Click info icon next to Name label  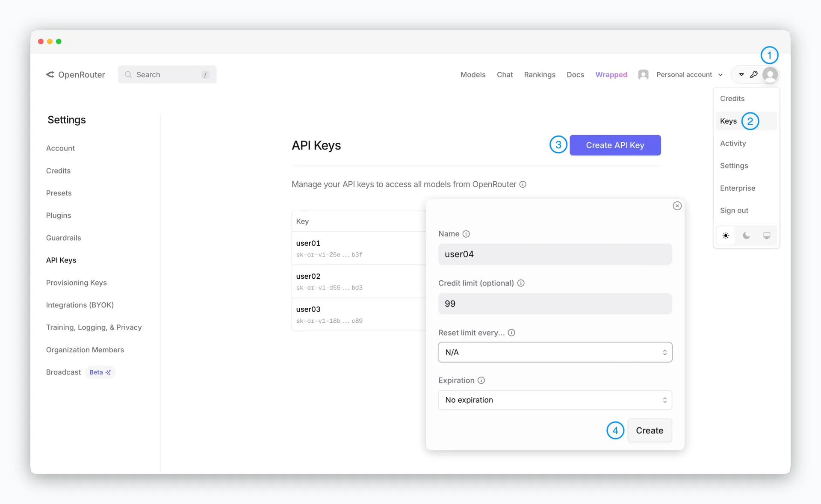click(x=466, y=234)
